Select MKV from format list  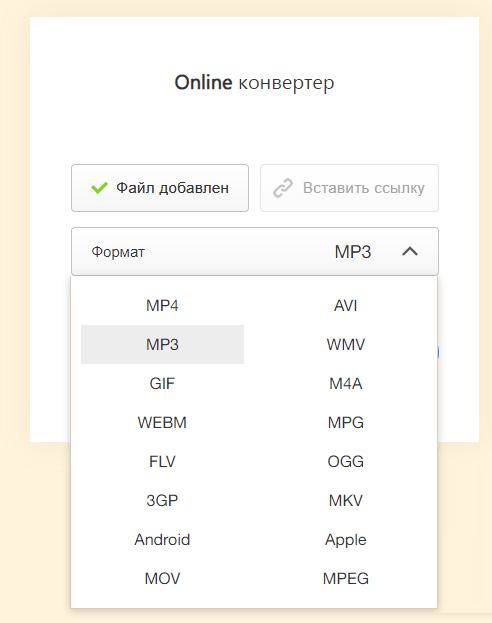346,500
